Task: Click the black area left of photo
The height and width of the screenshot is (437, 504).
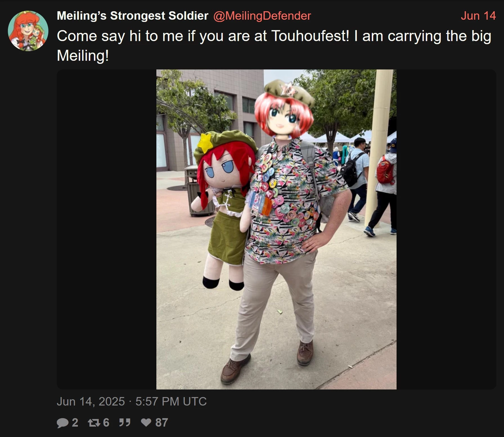Action: click(x=107, y=229)
